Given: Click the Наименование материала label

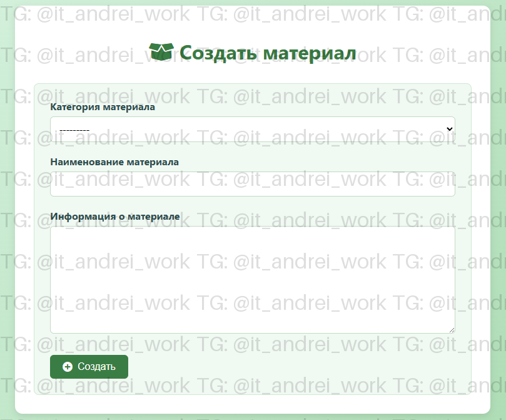Looking at the screenshot, I should [114, 161].
